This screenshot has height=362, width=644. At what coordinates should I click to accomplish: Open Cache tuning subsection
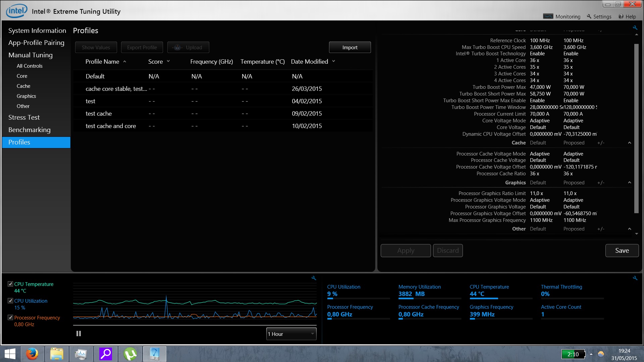tap(23, 86)
